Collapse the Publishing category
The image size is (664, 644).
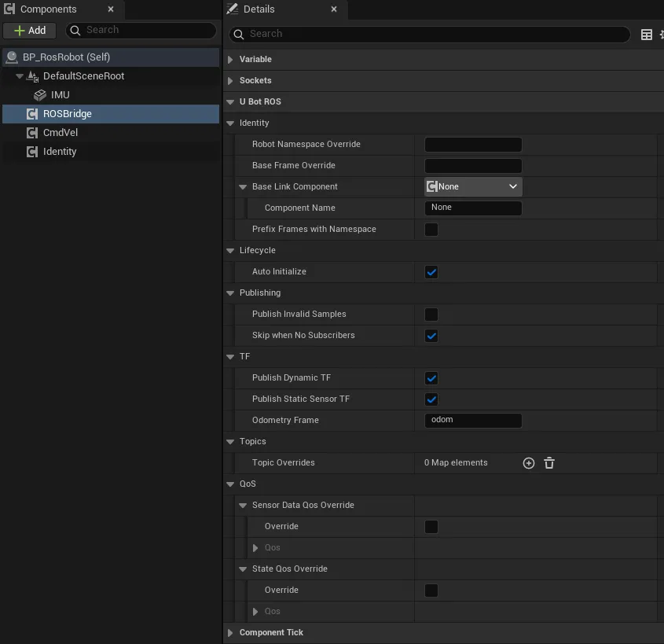(230, 293)
